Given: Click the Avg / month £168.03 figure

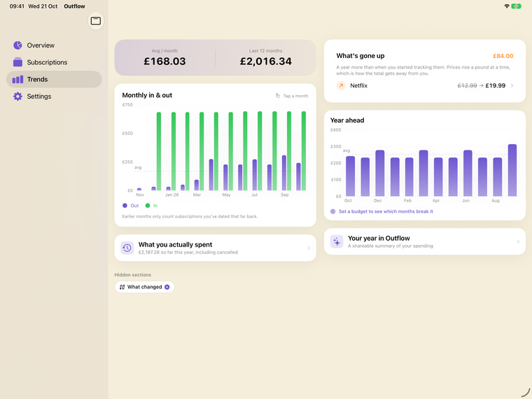Looking at the screenshot, I should coord(164,61).
